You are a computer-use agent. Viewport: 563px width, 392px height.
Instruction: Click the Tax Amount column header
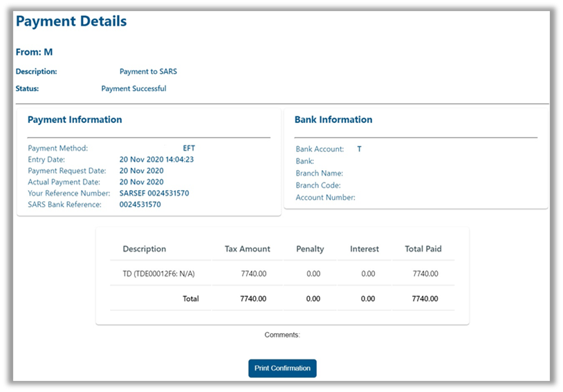coord(248,249)
